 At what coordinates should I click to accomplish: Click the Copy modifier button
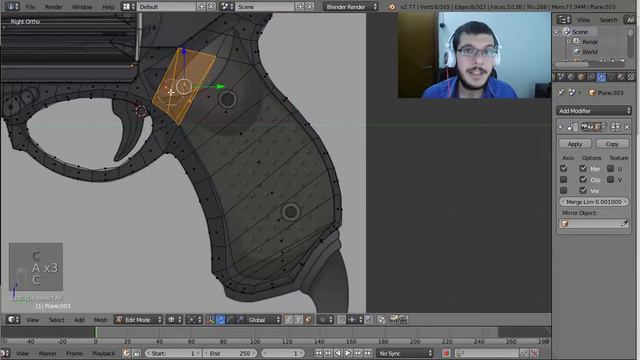[x=612, y=144]
